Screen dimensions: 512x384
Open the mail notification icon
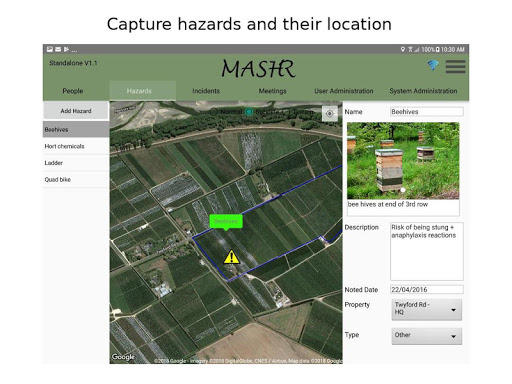point(58,49)
